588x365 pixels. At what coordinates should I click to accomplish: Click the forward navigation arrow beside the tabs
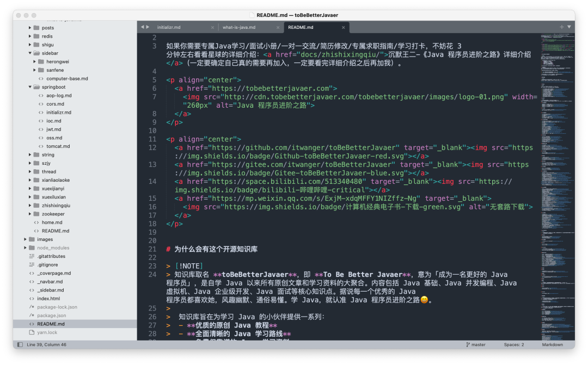tap(148, 27)
